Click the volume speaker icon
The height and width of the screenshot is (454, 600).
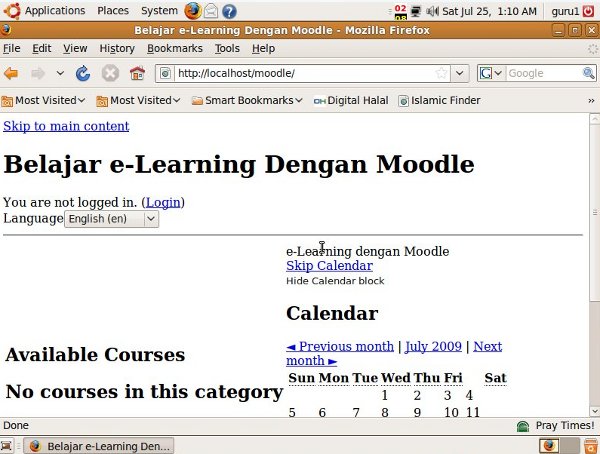coord(432,11)
